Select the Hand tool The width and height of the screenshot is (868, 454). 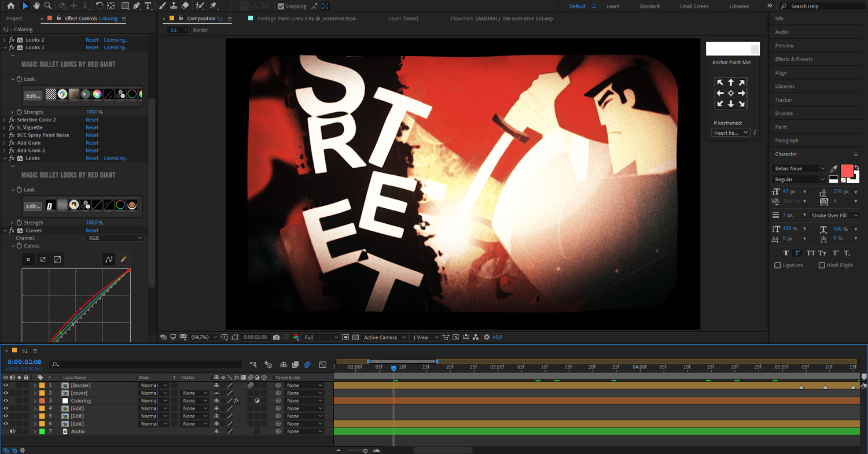point(36,6)
